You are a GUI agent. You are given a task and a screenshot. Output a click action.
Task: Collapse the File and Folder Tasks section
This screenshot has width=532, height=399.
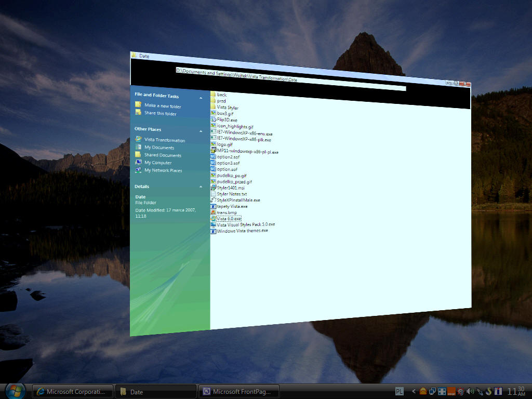(201, 98)
